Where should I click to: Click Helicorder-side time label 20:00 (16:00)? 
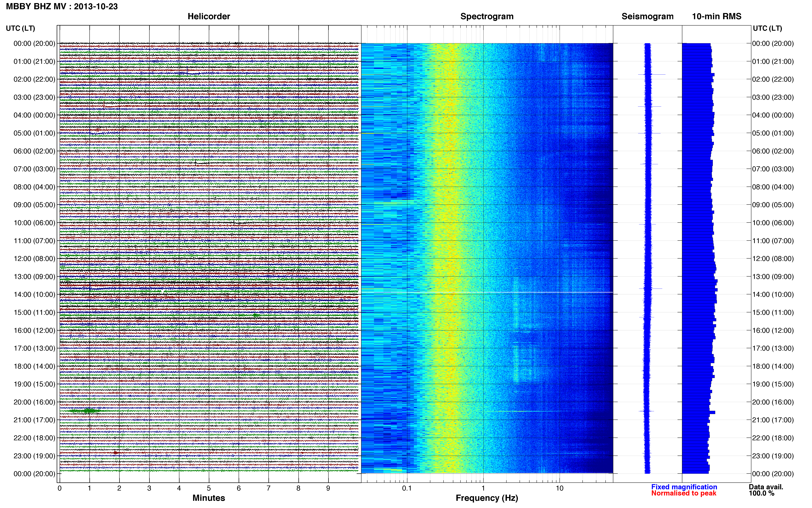[34, 402]
